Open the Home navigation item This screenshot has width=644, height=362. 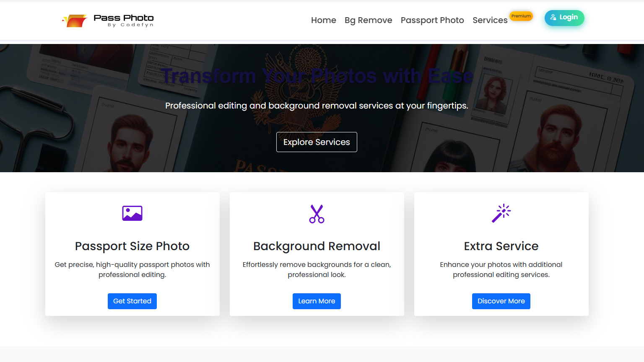[323, 20]
